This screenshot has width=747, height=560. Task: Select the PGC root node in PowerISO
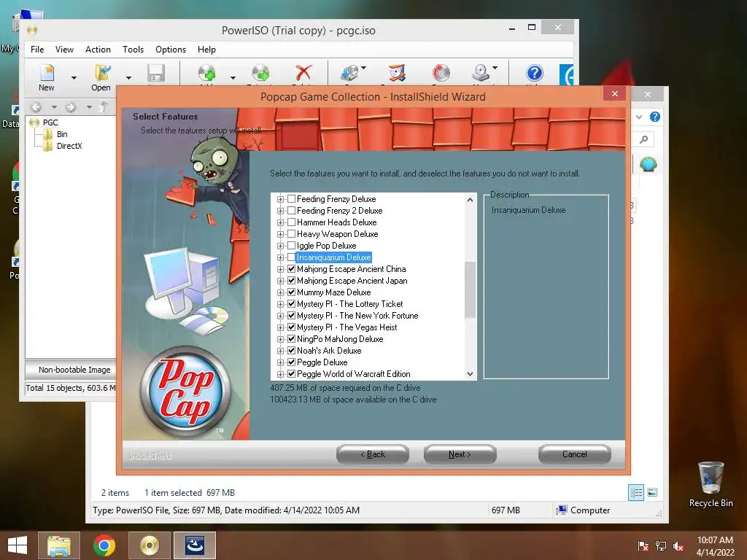click(50, 122)
